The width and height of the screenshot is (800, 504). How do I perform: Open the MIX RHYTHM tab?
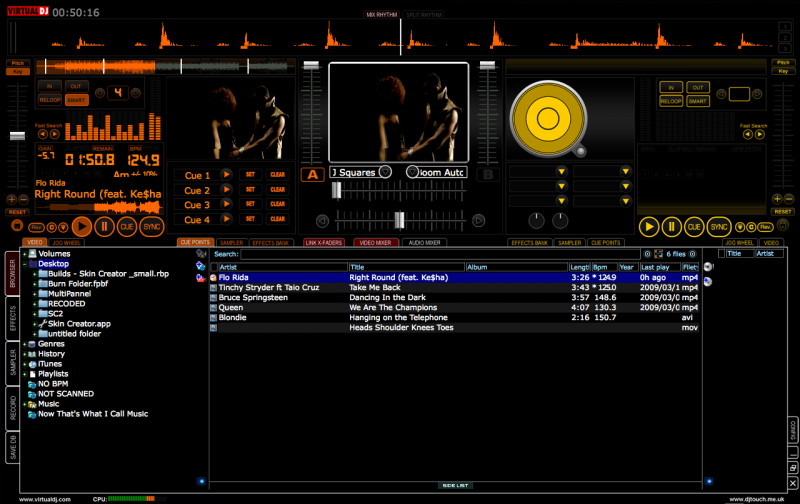point(382,15)
